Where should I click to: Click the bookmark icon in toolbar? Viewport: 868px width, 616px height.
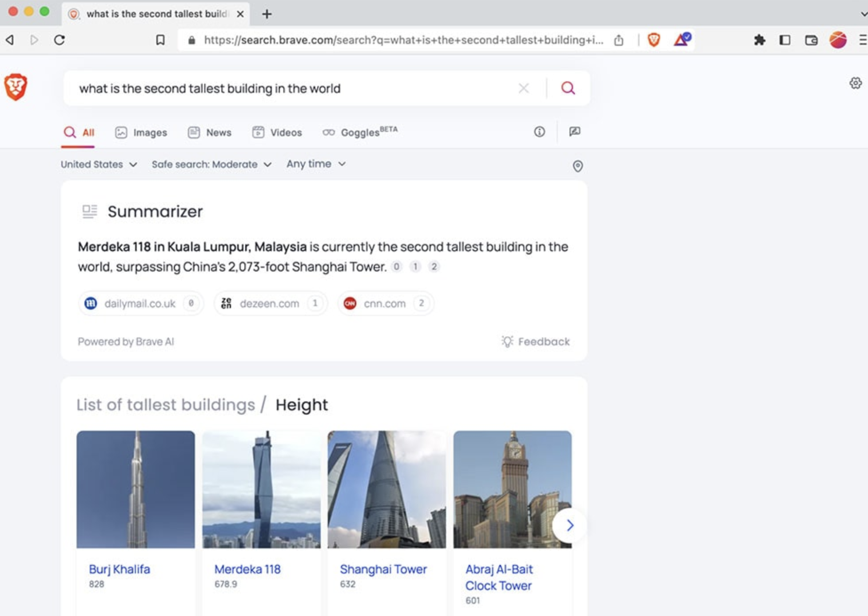tap(160, 40)
